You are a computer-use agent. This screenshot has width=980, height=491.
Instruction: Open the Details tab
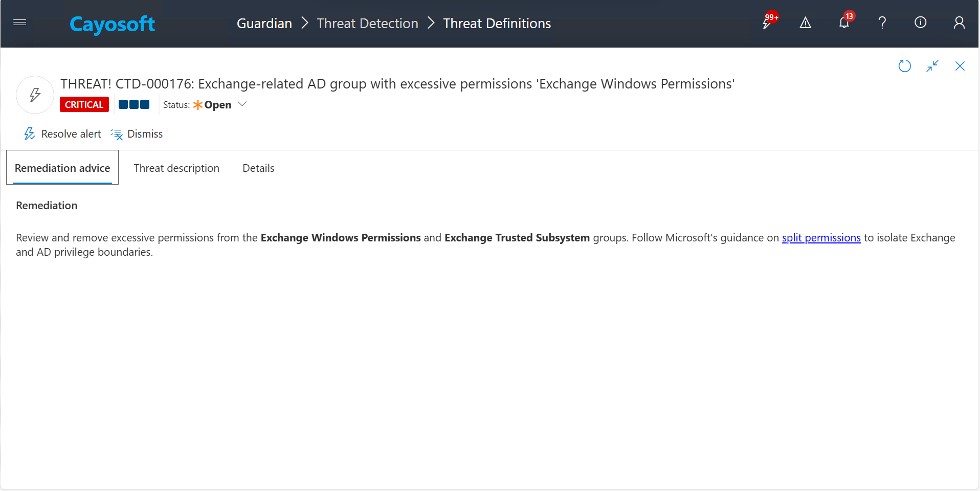pos(258,168)
